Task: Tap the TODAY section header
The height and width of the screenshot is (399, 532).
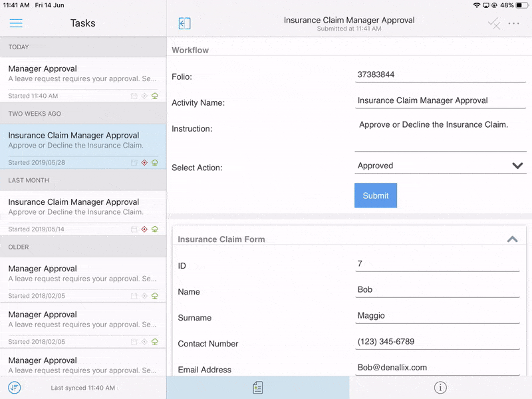Action: tap(83, 47)
